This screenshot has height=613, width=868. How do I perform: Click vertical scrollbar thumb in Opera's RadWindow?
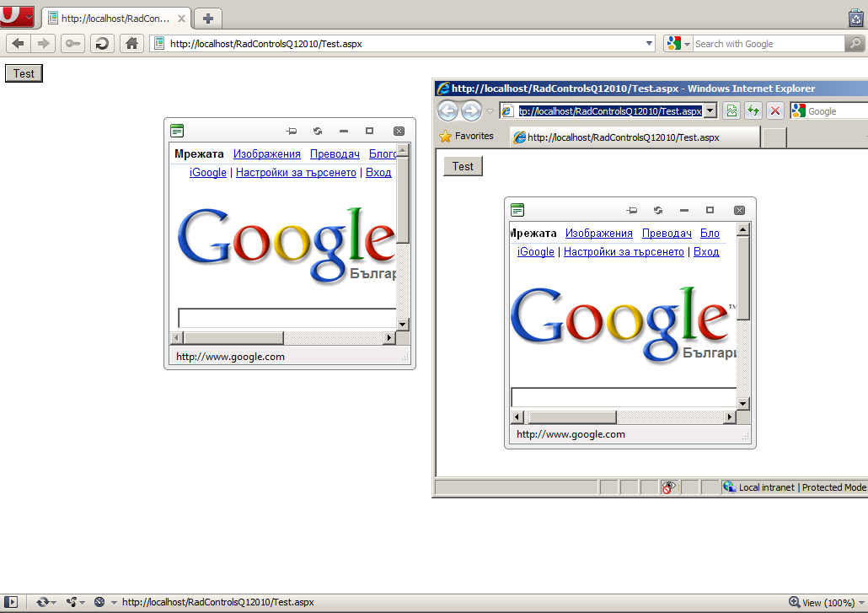[x=403, y=199]
